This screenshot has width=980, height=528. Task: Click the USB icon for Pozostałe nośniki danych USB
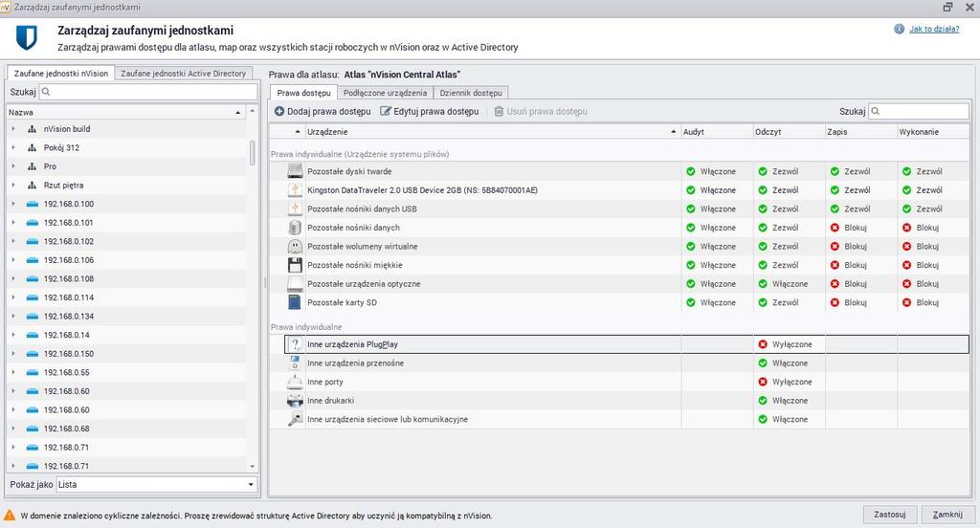pos(295,209)
